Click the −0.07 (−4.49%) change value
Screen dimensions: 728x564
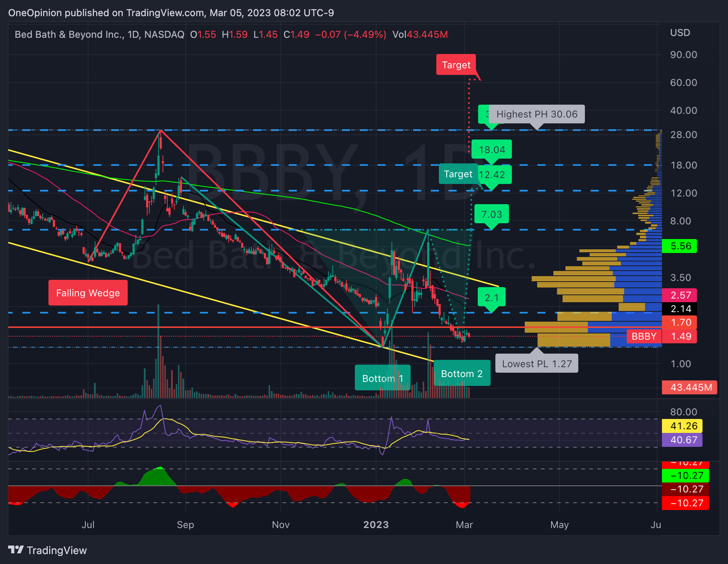351,35
